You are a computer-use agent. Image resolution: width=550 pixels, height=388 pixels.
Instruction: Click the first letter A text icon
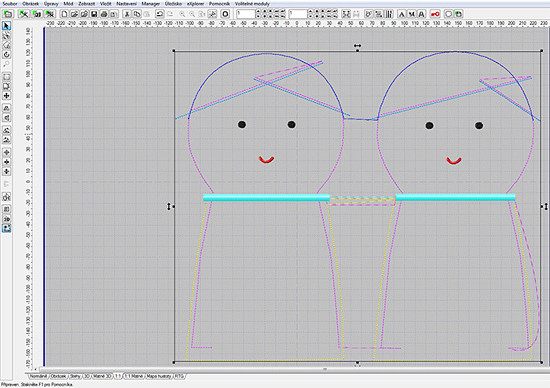pyautogui.click(x=402, y=14)
